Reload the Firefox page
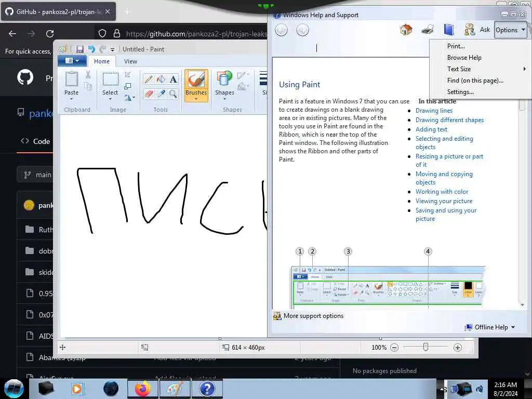This screenshot has height=399, width=532. pos(50,34)
